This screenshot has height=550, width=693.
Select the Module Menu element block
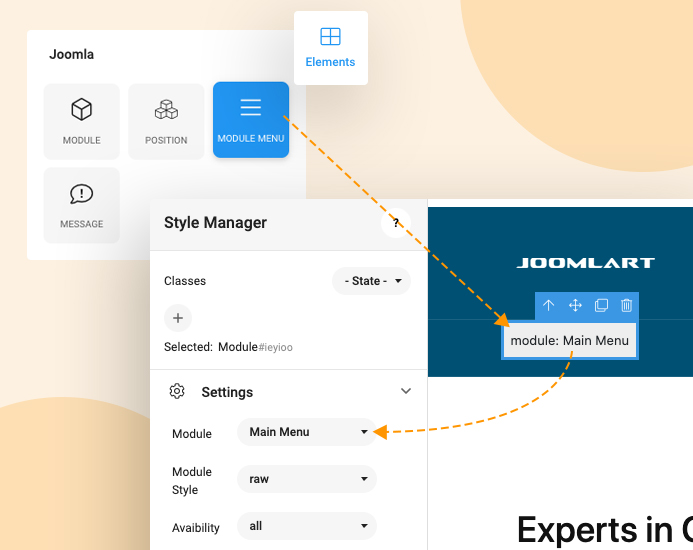click(x=251, y=120)
